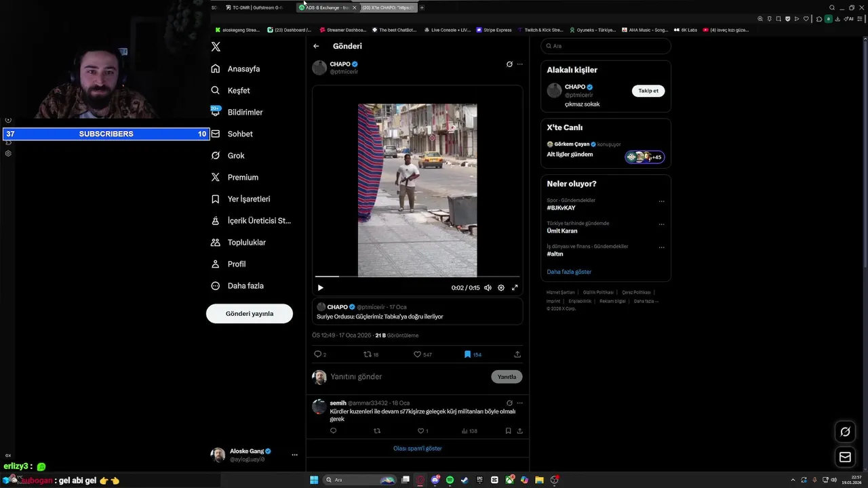868x488 pixels.
Task: Open Premium page
Action: coord(235,177)
